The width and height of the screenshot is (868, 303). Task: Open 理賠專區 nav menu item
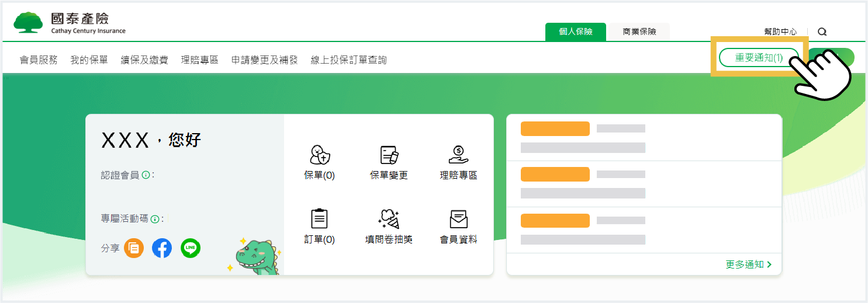[200, 60]
